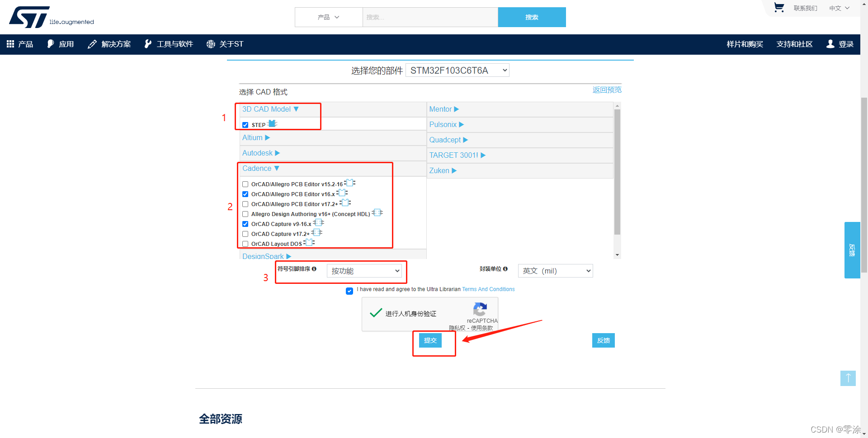Click the back-to-top arrow button
The height and width of the screenshot is (438, 868).
pyautogui.click(x=848, y=378)
